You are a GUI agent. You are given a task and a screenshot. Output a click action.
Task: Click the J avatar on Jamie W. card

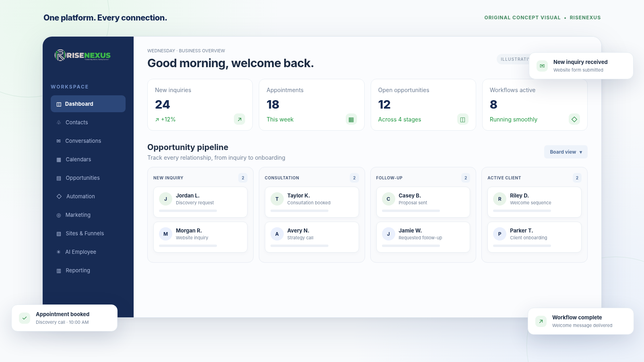click(x=388, y=234)
